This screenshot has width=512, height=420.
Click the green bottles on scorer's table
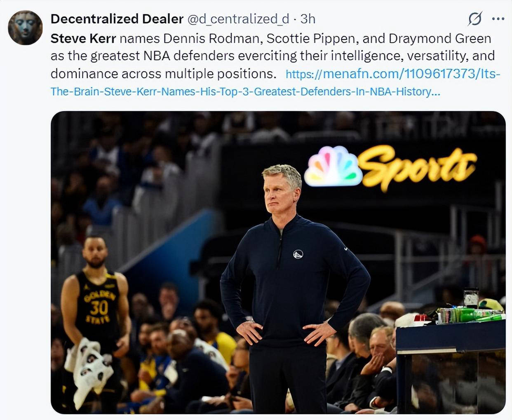coord(471,315)
